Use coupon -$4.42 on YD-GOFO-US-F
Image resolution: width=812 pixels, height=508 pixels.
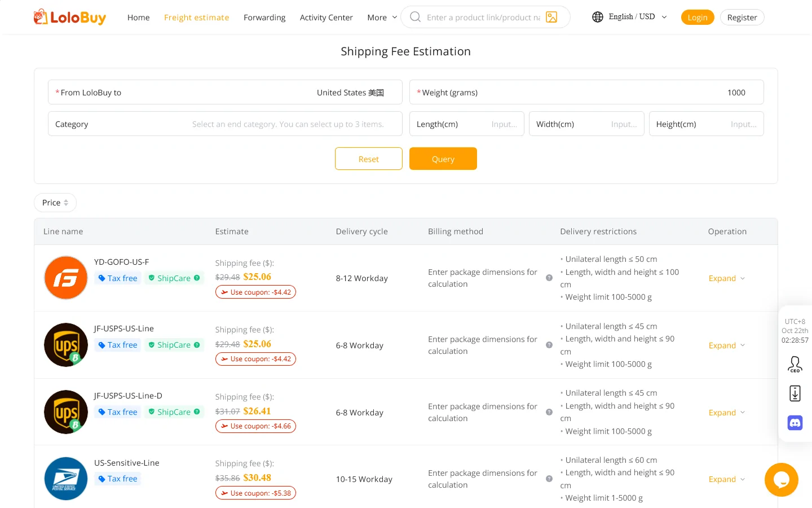point(255,292)
